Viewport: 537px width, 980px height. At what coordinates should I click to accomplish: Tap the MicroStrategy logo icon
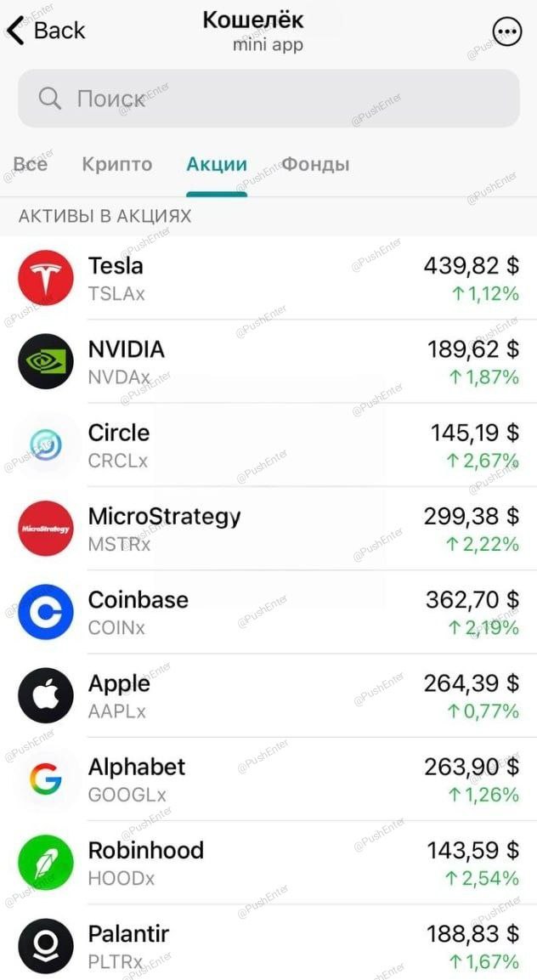point(46,528)
